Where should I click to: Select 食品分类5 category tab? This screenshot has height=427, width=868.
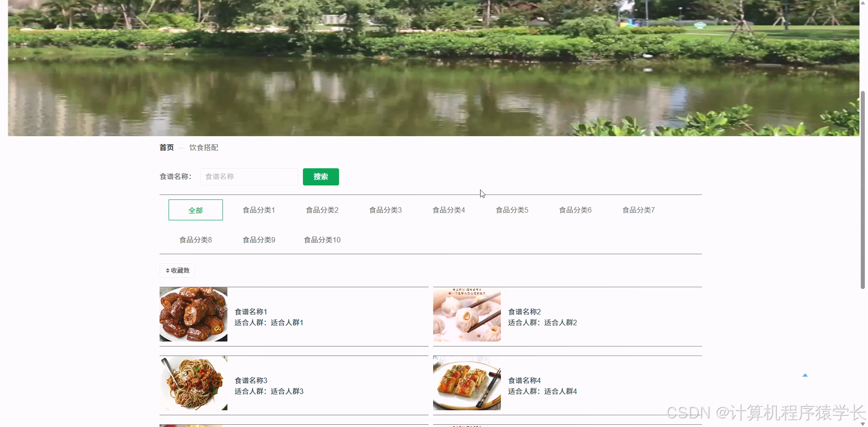(511, 210)
